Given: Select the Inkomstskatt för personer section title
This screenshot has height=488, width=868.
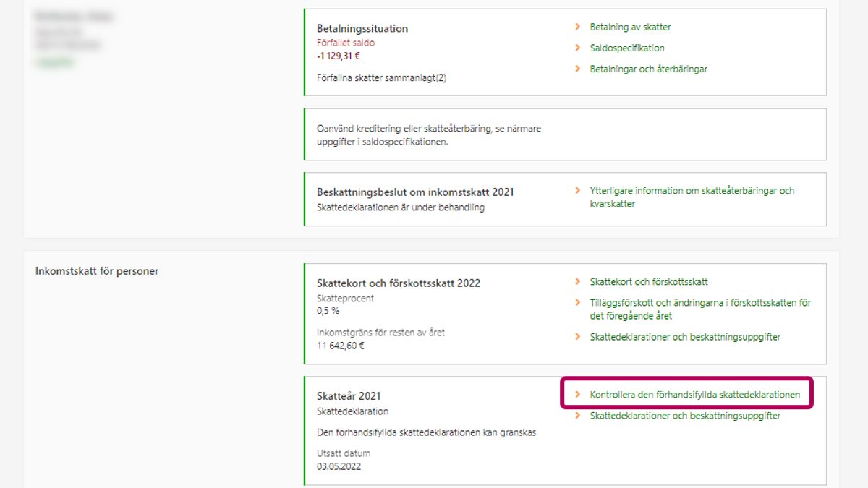Looking at the screenshot, I should tap(97, 271).
